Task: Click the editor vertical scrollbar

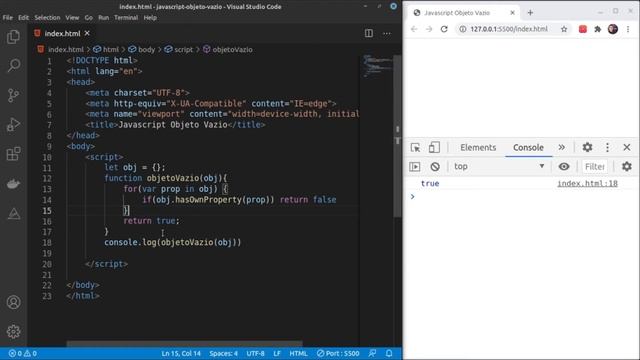Action: pyautogui.click(x=398, y=137)
